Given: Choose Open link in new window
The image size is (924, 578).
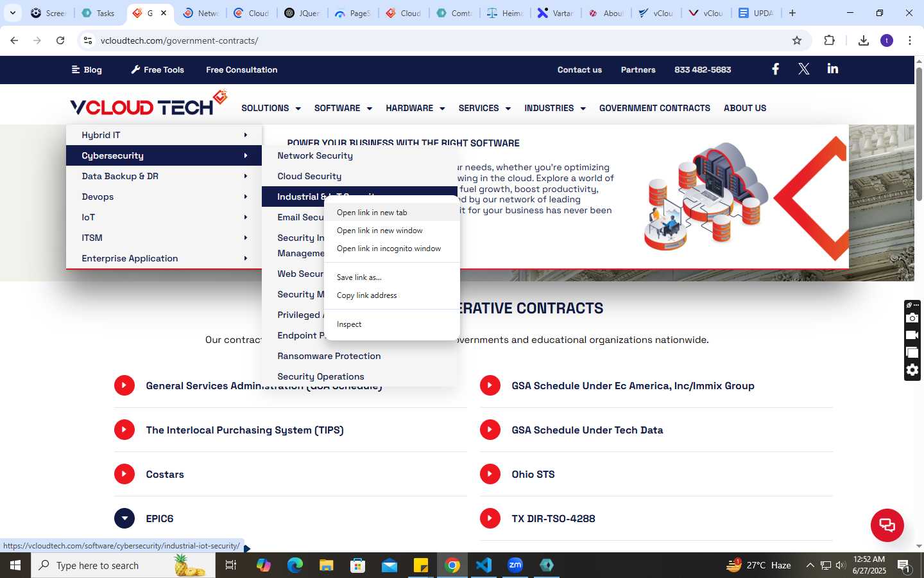Looking at the screenshot, I should click(x=392, y=231).
